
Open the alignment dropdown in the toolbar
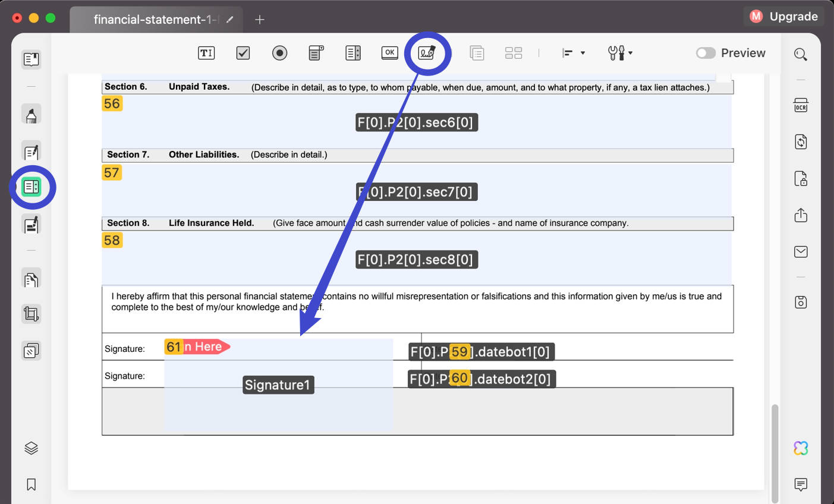click(572, 53)
